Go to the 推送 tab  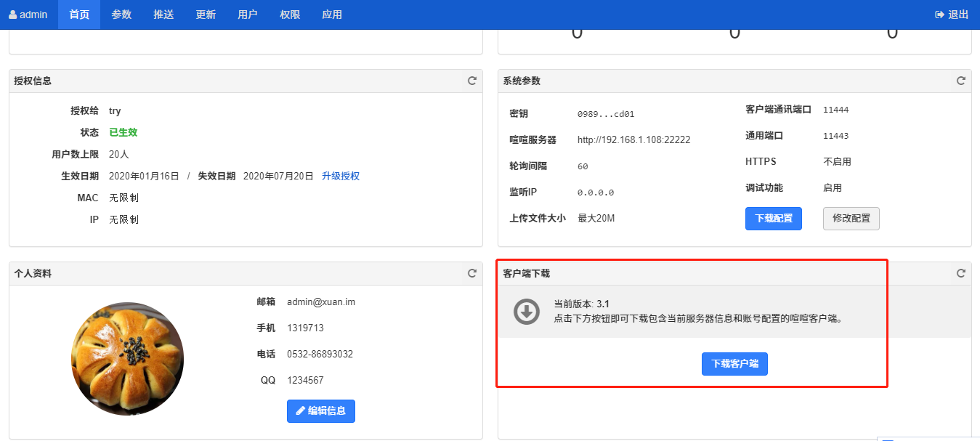pyautogui.click(x=163, y=15)
